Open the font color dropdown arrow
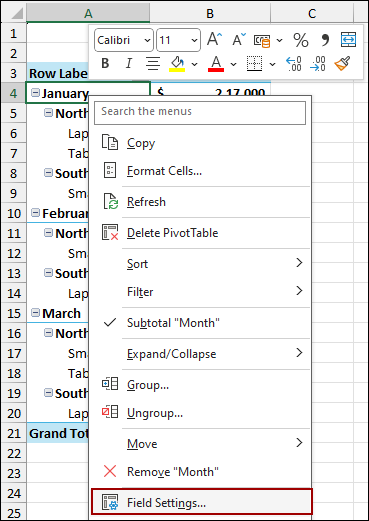The width and height of the screenshot is (369, 521). tap(234, 64)
